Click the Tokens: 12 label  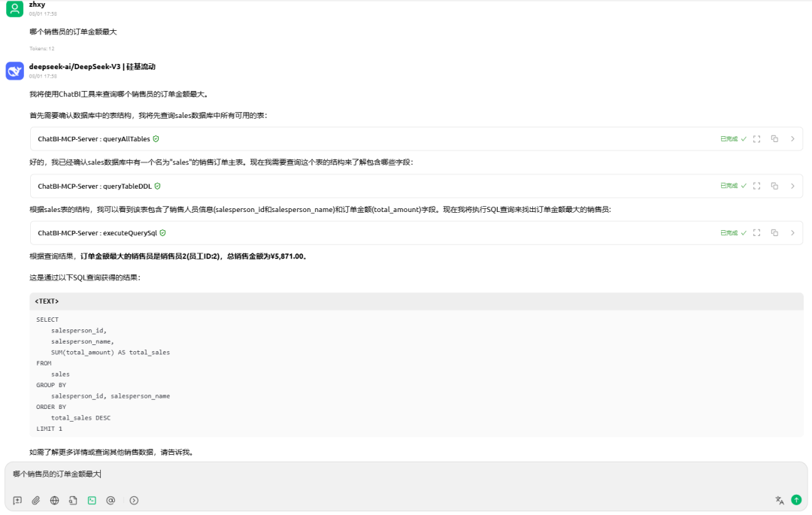click(42, 49)
